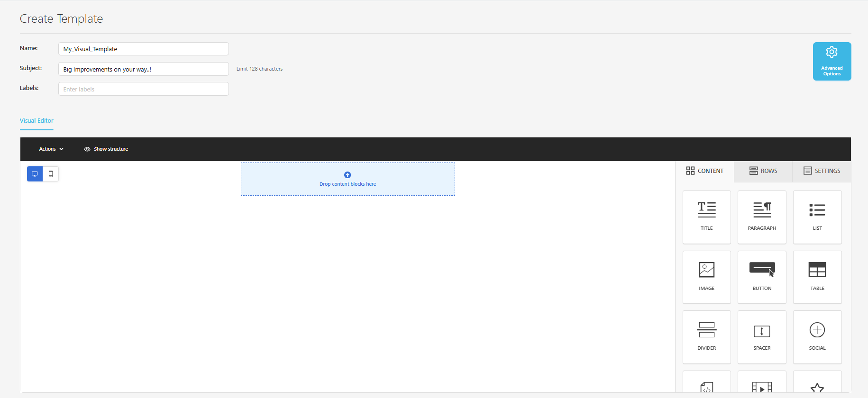Viewport: 868px width, 398px height.
Task: Select the Paragraph content block
Action: (762, 217)
